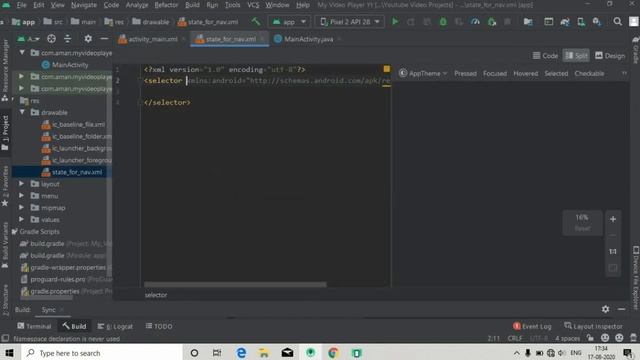Collapse the drawable folder
Image resolution: width=640 pixels, height=360 pixels.
[x=22, y=112]
